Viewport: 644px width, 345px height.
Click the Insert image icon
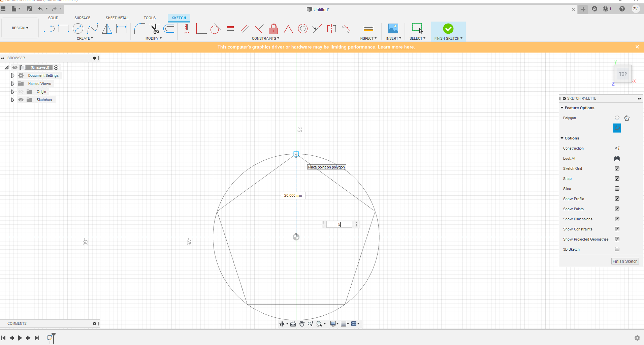point(393,29)
